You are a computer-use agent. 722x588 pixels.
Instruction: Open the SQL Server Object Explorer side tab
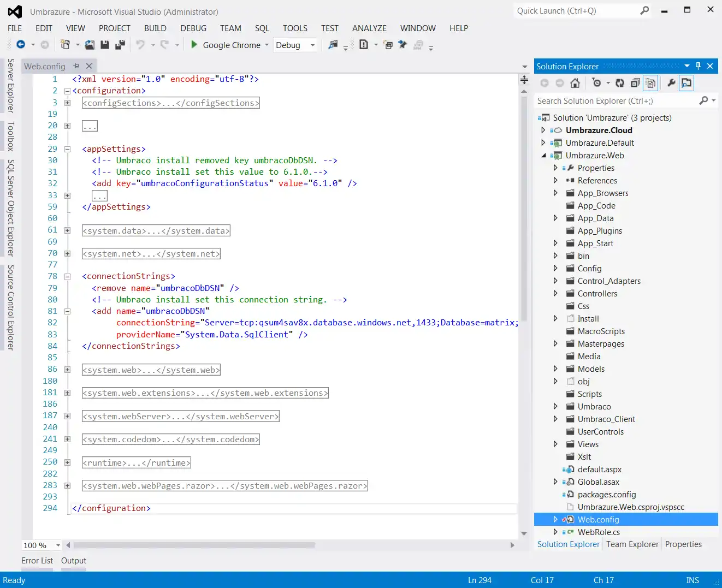pyautogui.click(x=10, y=208)
